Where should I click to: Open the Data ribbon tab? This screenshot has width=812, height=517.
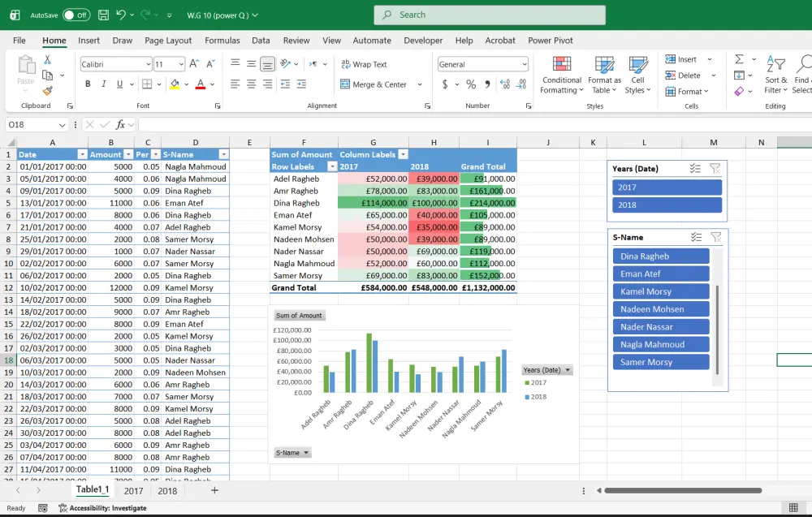pos(261,41)
